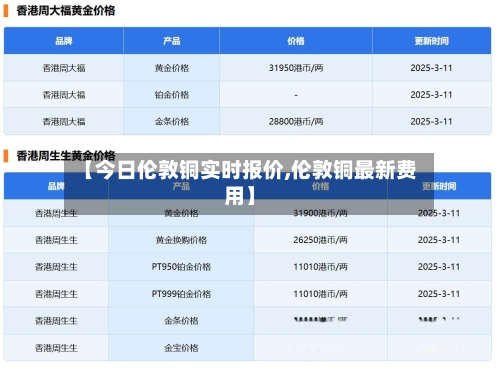Pick the 铂金价格 product cell in the 周大福 table
The width and height of the screenshot is (500, 368).
pos(172,95)
